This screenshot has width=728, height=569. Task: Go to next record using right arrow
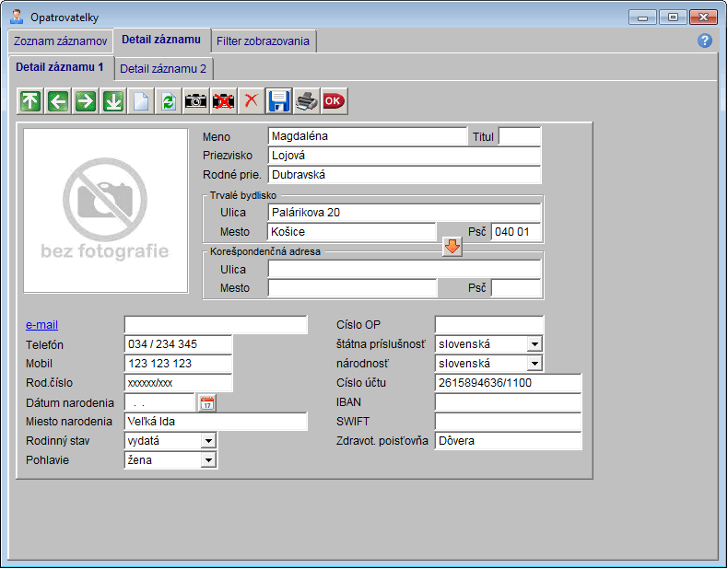click(86, 101)
